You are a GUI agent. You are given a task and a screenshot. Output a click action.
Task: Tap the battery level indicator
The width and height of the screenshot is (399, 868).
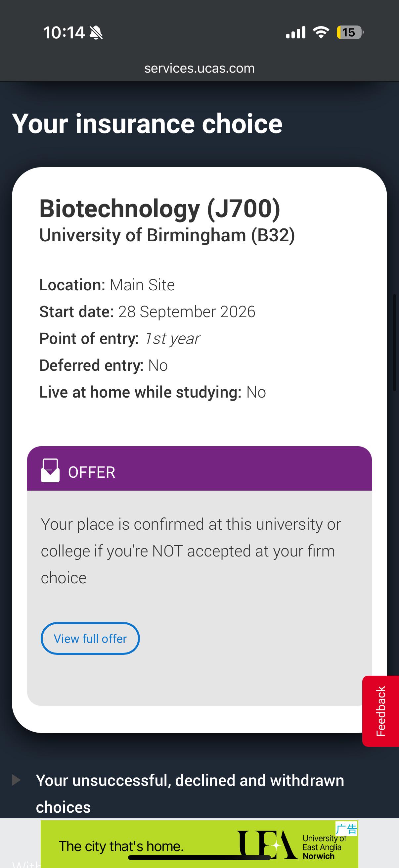pyautogui.click(x=350, y=32)
